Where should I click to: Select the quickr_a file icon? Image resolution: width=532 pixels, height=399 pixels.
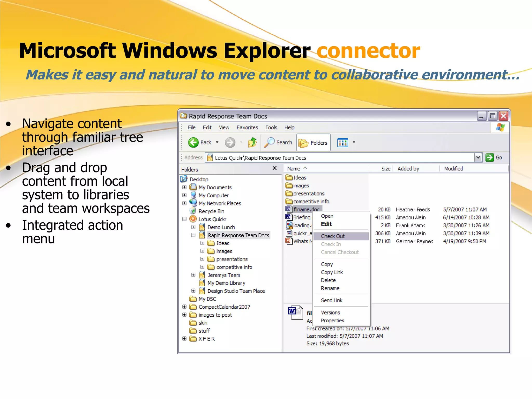(x=289, y=233)
